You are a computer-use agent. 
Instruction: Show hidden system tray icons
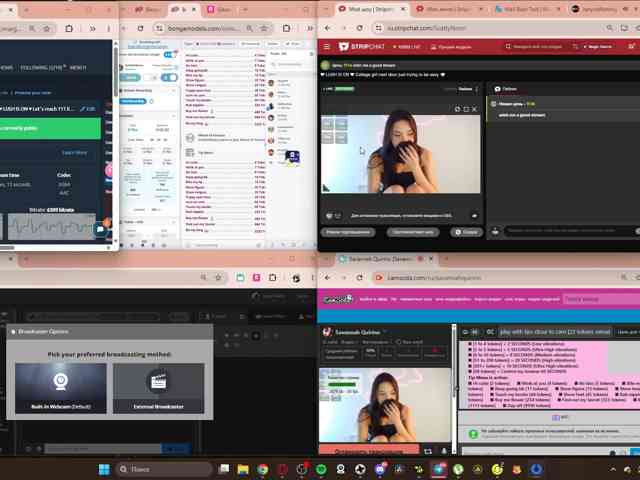613,469
